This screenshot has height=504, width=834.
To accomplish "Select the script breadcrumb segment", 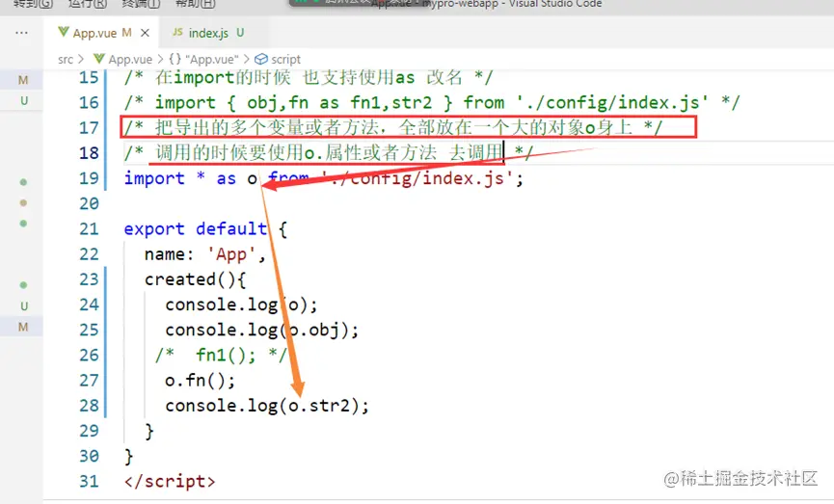I will [285, 60].
